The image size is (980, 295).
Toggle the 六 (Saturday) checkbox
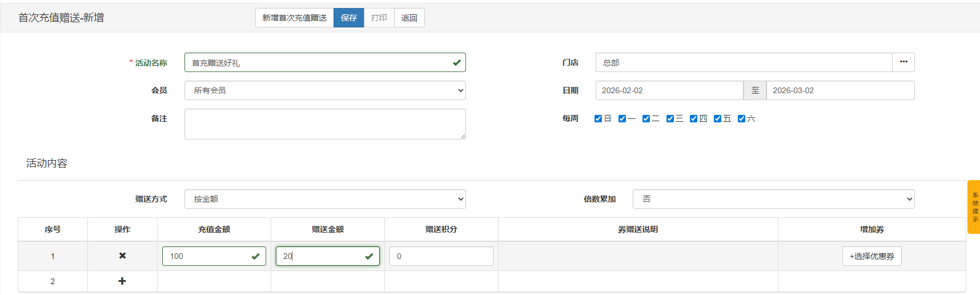[x=741, y=119]
